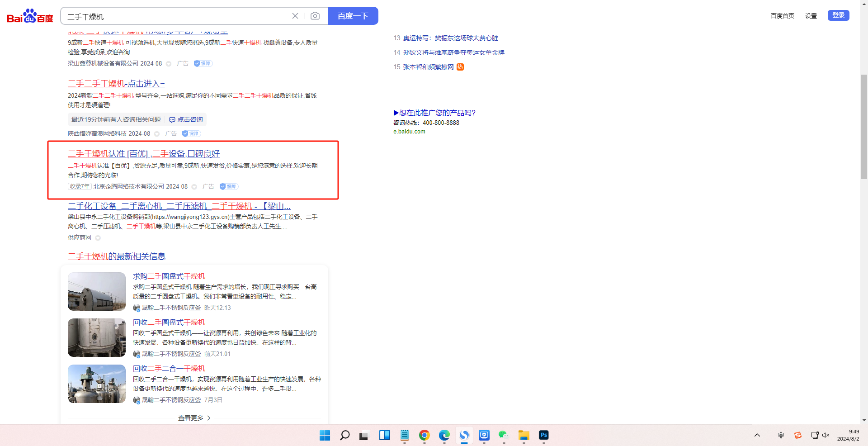Click the 点击咨询 chat button
This screenshot has height=446, width=868.
point(186,119)
